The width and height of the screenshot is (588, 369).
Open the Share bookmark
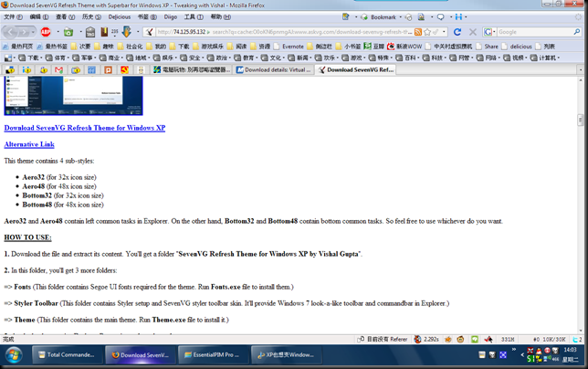pos(488,47)
